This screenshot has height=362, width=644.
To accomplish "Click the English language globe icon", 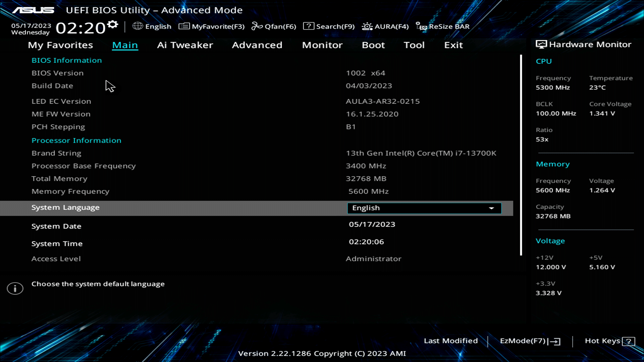I will pyautogui.click(x=138, y=26).
